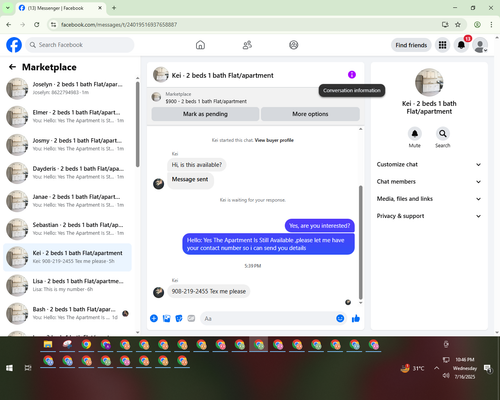This screenshot has height=400, width=500.
Task: Open Joselyn conversation in the list
Action: [x=67, y=88]
